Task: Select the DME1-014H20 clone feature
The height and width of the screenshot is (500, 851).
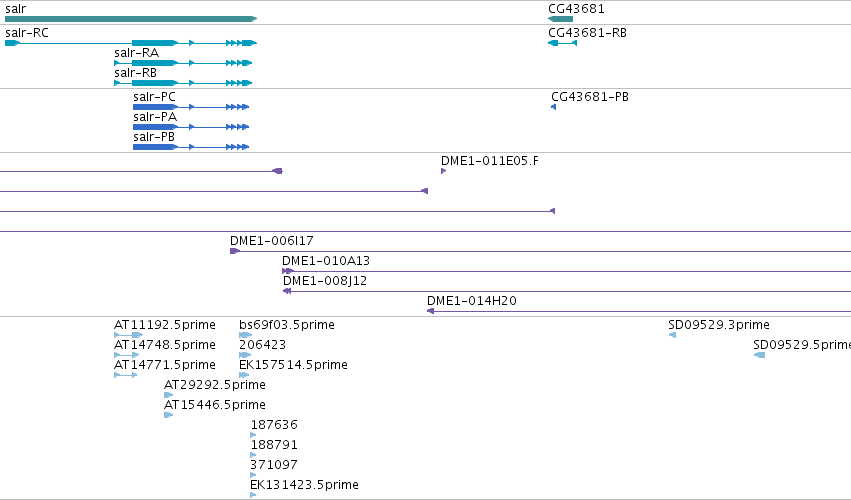Action: [639, 311]
